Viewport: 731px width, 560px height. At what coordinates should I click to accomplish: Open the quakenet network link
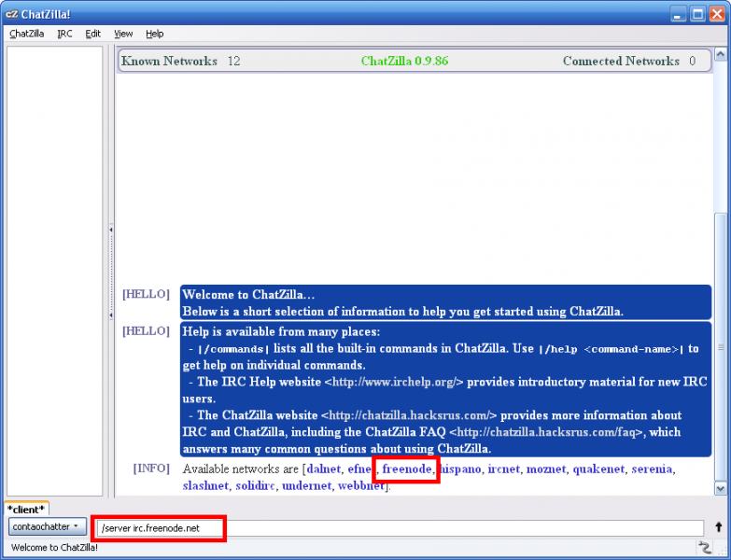pos(597,469)
